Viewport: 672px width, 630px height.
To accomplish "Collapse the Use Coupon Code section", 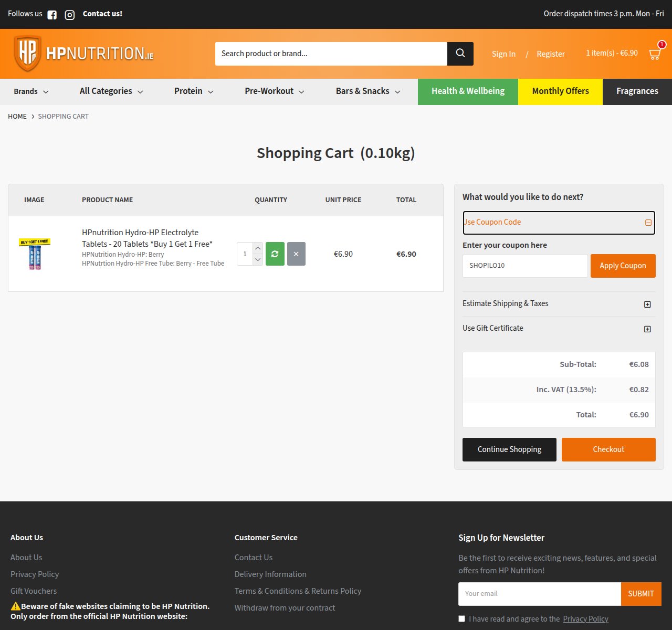I will tap(559, 223).
